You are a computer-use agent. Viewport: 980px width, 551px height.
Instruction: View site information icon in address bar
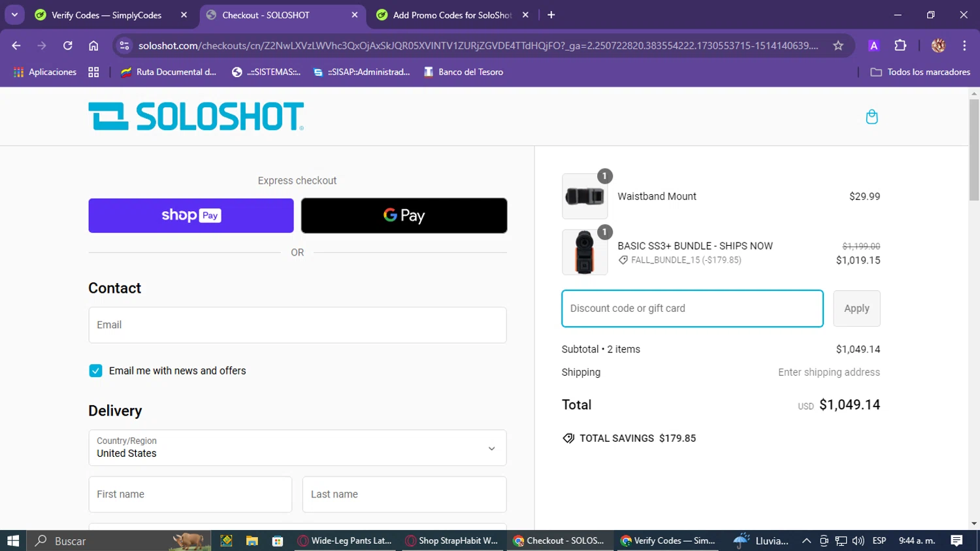(125, 46)
